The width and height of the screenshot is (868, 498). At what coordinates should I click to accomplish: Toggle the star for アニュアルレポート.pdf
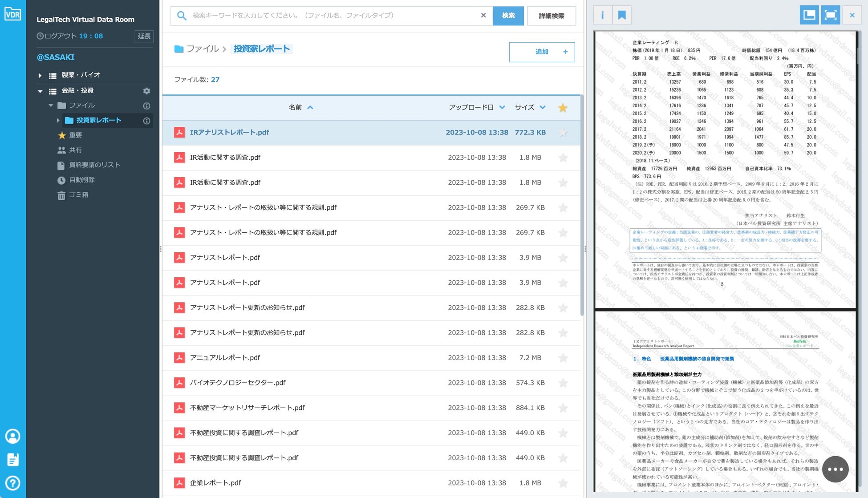click(x=563, y=358)
